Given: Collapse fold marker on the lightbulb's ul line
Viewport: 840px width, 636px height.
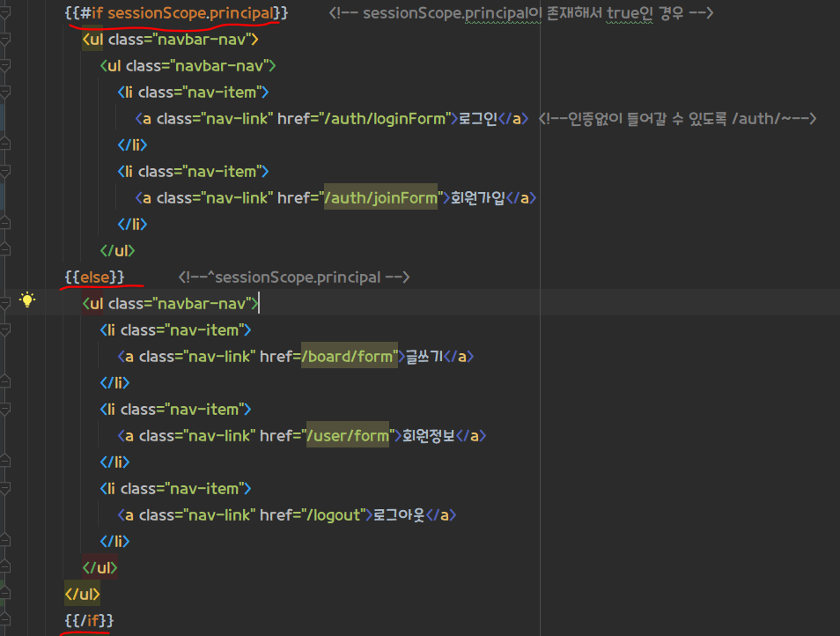Looking at the screenshot, I should [4, 303].
